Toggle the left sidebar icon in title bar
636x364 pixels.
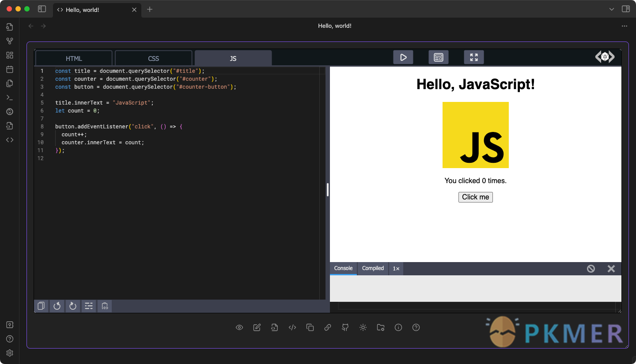pyautogui.click(x=42, y=9)
